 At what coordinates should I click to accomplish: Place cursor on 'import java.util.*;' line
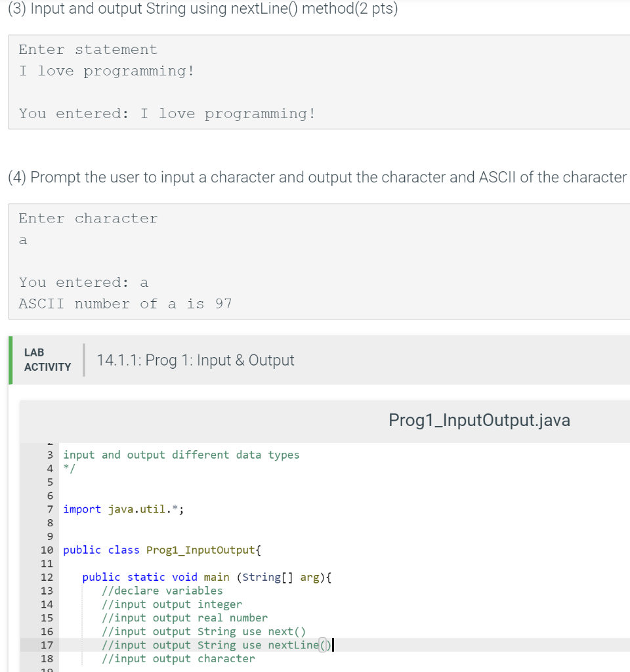point(123,509)
